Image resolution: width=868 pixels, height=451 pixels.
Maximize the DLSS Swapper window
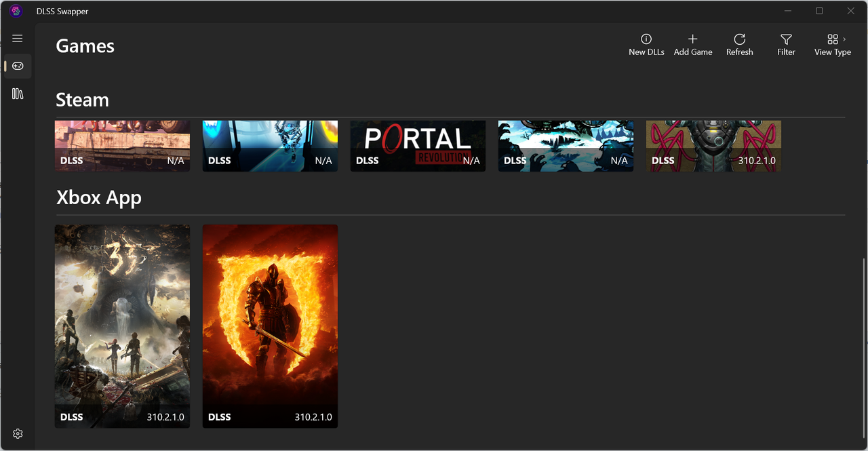[x=819, y=11]
